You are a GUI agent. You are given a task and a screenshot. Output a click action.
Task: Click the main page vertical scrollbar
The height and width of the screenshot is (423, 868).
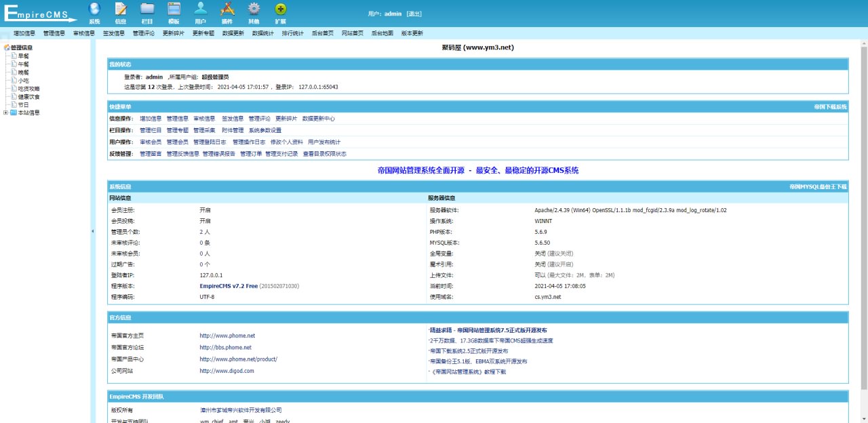click(864, 217)
